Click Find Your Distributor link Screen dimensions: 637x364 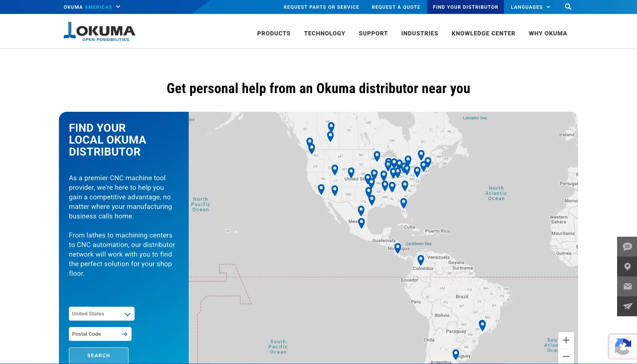point(465,7)
